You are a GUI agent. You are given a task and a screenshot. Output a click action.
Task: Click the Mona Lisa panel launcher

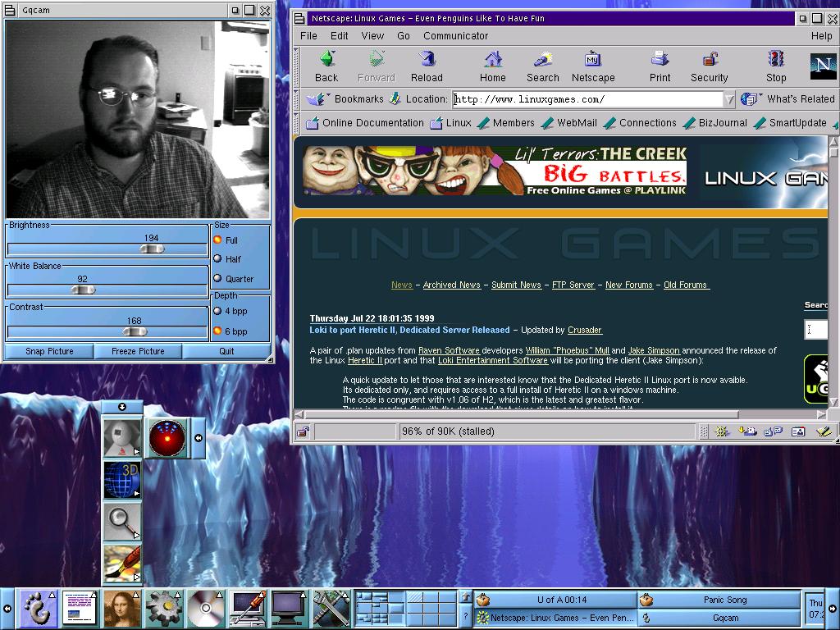click(122, 609)
